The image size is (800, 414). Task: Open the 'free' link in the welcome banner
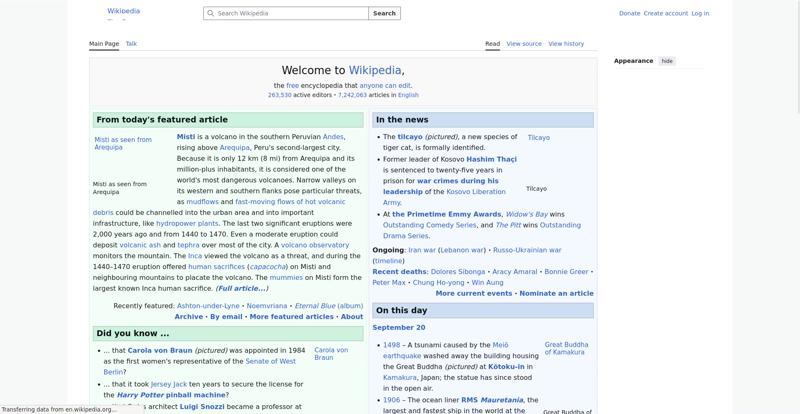tap(292, 86)
